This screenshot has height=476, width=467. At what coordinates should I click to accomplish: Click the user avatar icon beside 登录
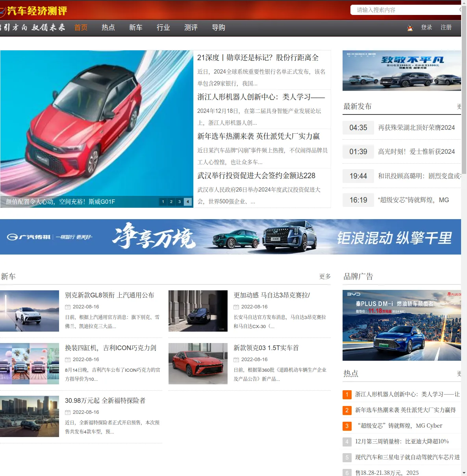click(410, 28)
